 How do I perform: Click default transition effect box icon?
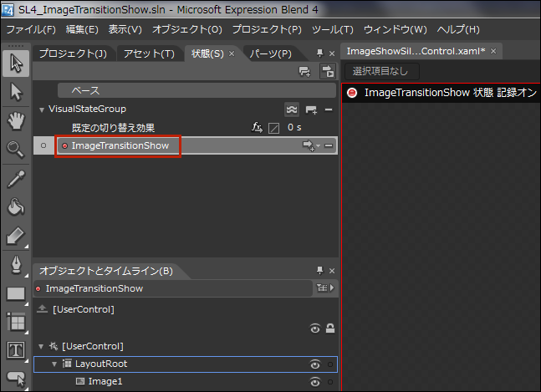pyautogui.click(x=273, y=128)
